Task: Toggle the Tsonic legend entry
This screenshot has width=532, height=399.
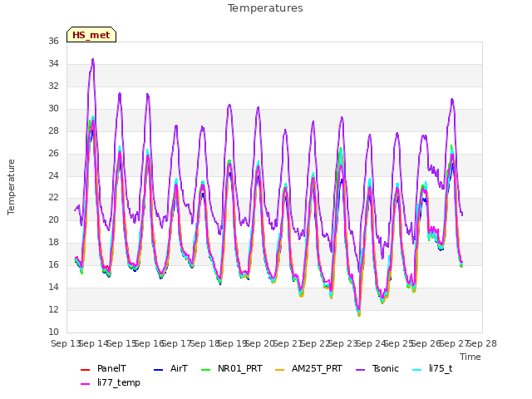Action: (377, 369)
